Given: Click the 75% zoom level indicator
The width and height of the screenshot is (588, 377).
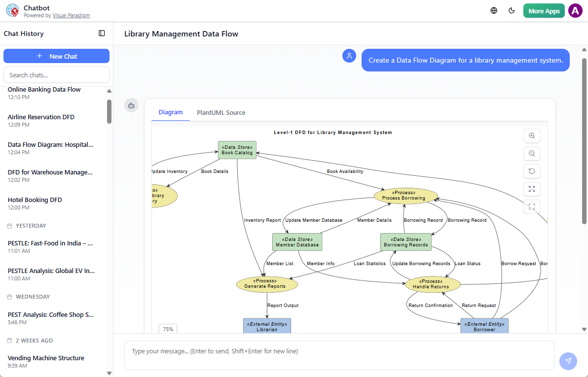Looking at the screenshot, I should pos(168,329).
